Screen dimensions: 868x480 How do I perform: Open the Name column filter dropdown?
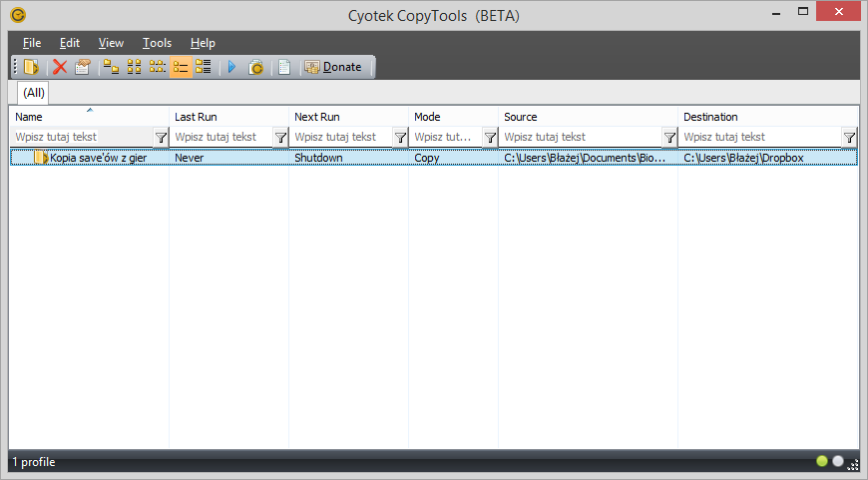161,138
